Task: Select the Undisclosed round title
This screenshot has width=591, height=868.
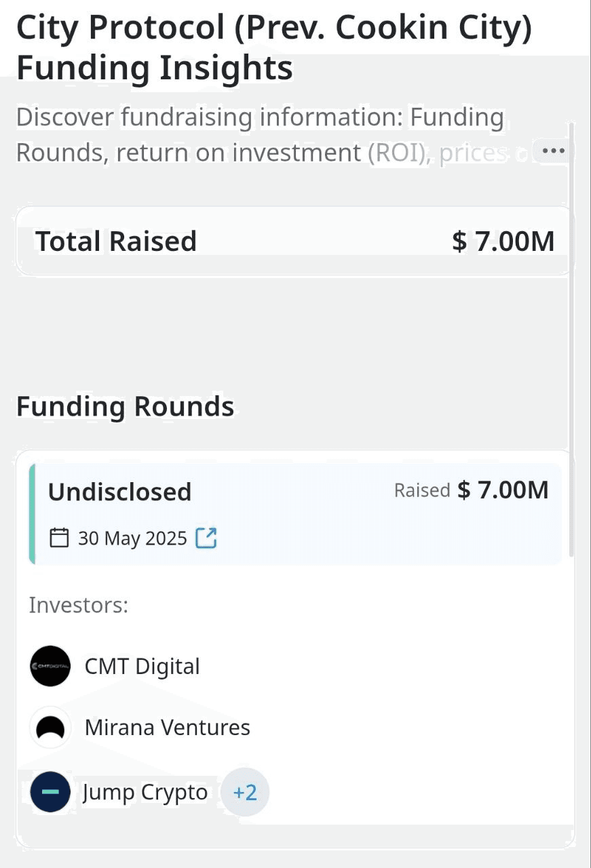Action: pos(119,492)
